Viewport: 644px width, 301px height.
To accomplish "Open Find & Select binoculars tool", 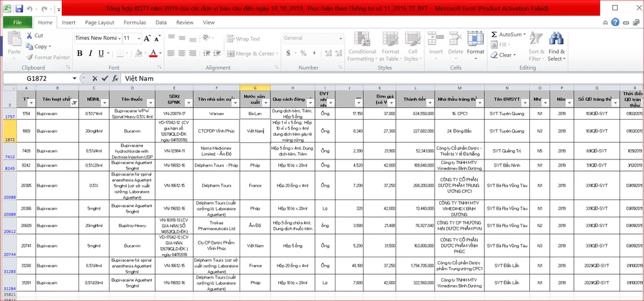I will [556, 39].
